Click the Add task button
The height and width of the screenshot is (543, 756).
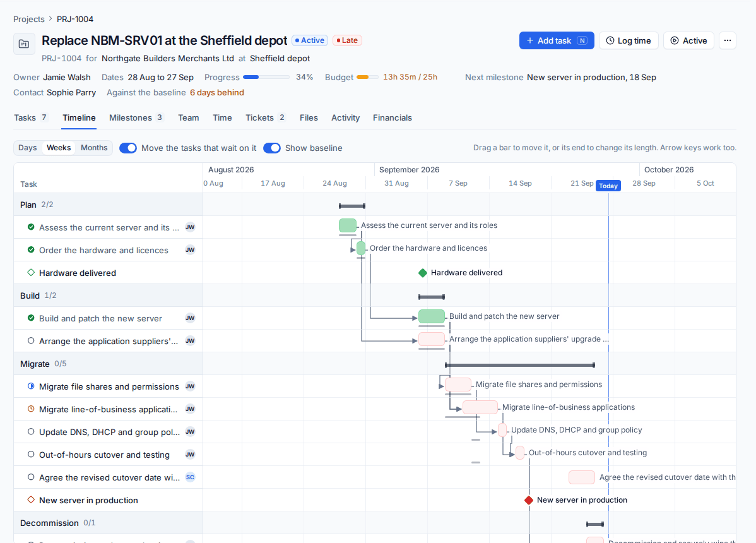coord(557,40)
